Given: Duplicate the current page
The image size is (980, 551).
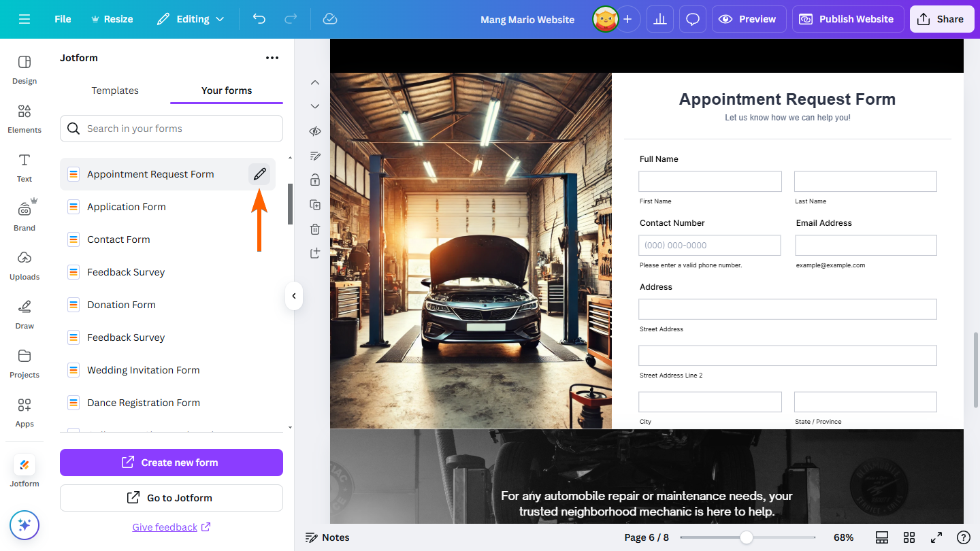Looking at the screenshot, I should click(x=314, y=204).
